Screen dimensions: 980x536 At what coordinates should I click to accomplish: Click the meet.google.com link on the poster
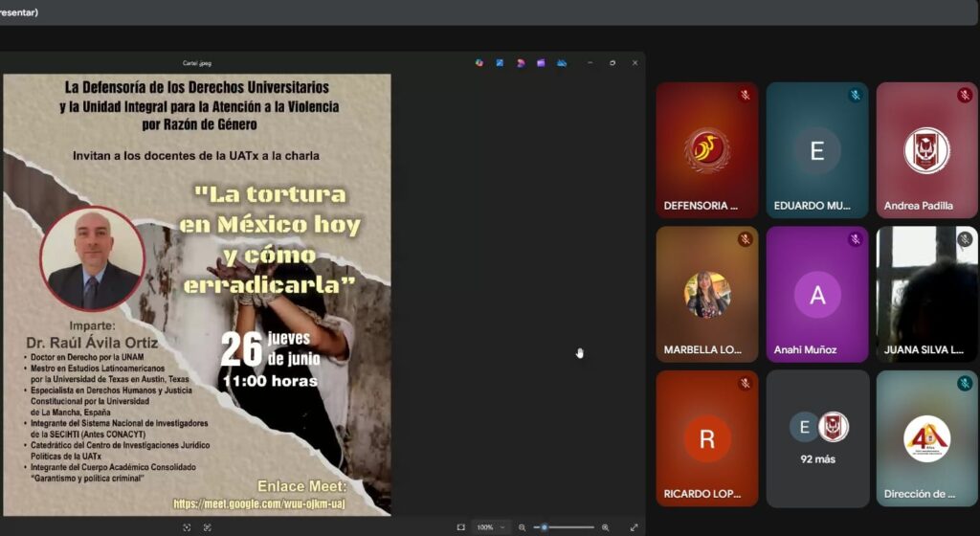258,503
